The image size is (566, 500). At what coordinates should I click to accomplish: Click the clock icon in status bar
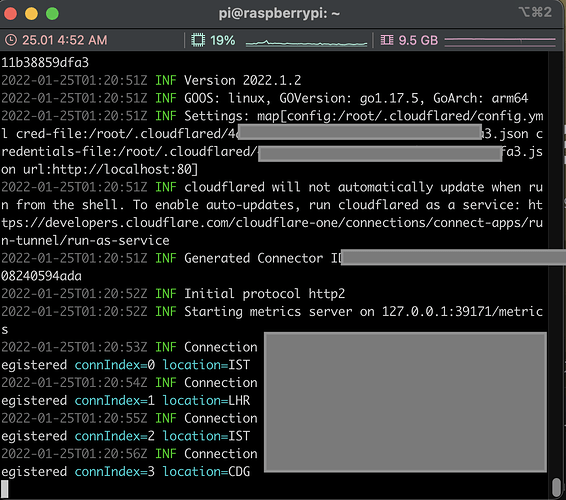tap(11, 40)
